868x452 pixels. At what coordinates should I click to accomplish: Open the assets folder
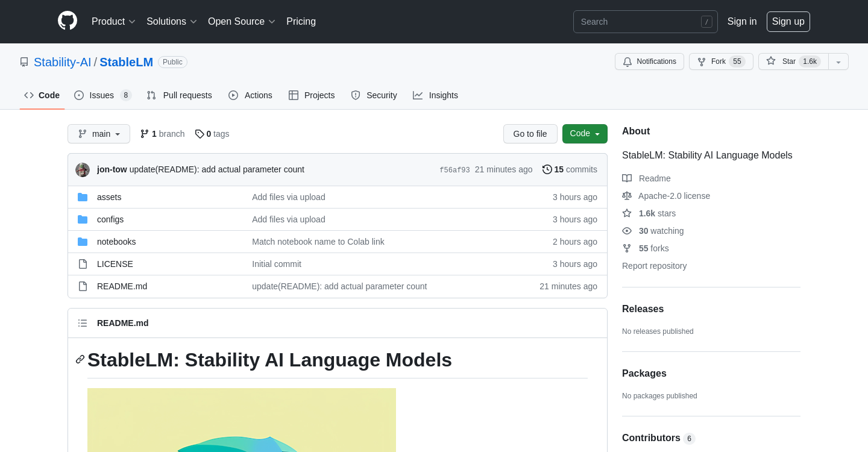[109, 197]
